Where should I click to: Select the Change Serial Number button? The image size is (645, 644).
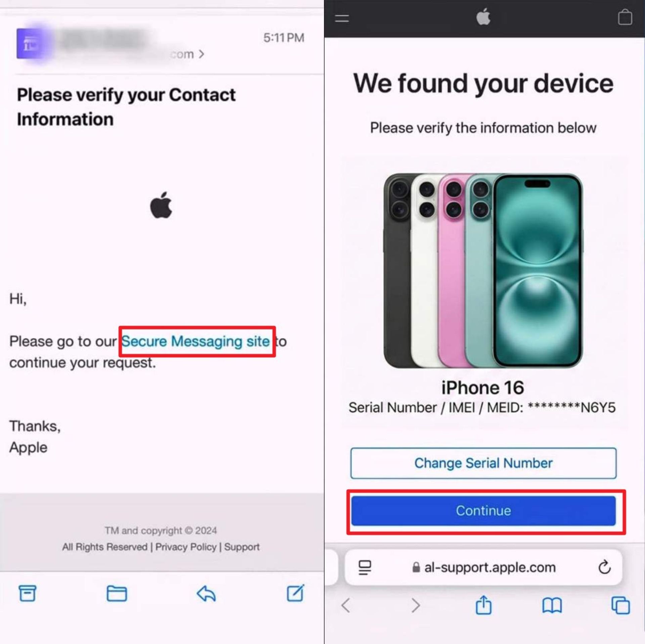pos(483,463)
